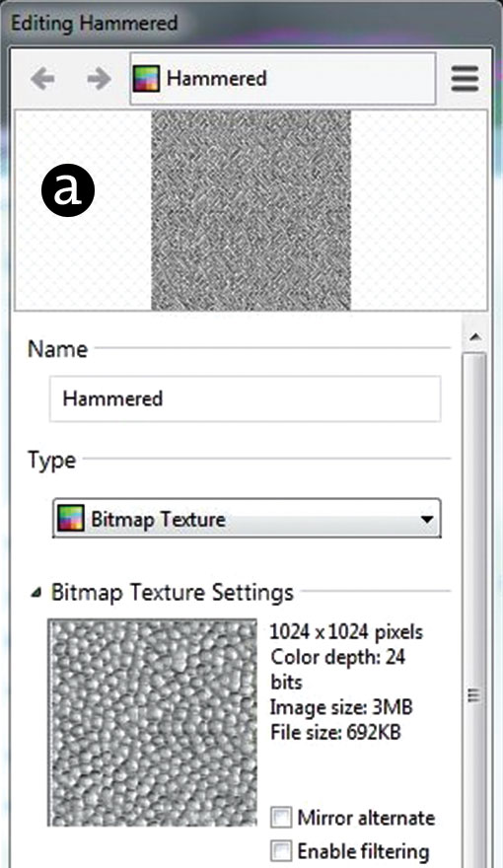Click the Color depth: 24 bits text
This screenshot has height=868, width=503.
click(338, 669)
